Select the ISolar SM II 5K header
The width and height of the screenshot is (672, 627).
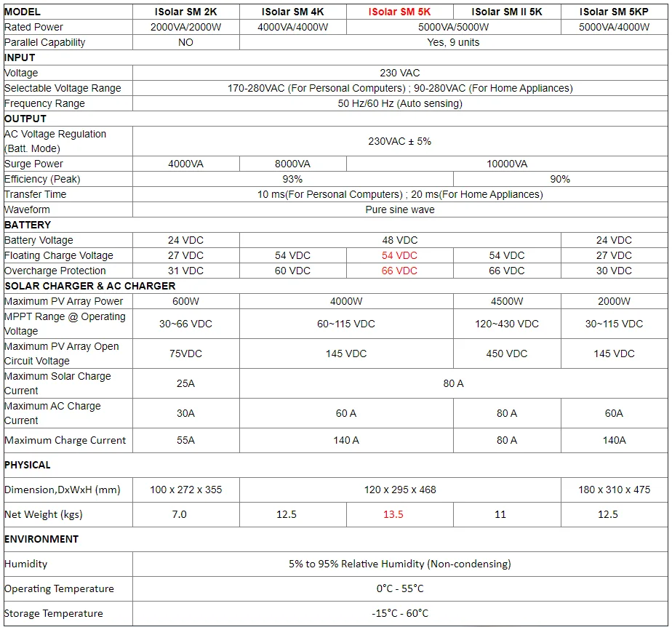(x=507, y=12)
